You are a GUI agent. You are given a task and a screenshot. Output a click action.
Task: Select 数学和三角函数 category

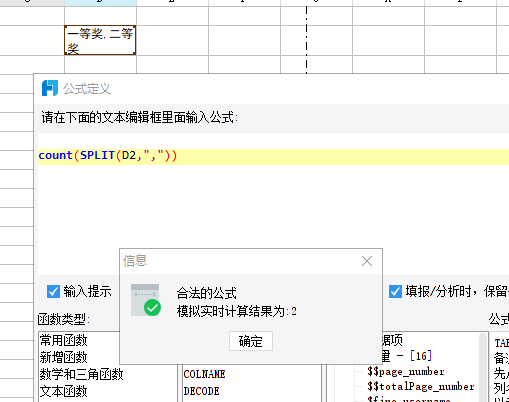pos(81,374)
